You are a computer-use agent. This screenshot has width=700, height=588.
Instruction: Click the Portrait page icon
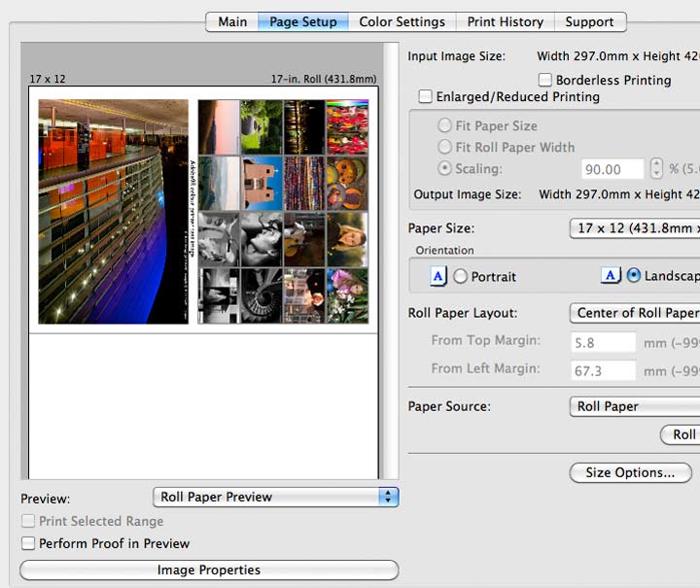click(x=437, y=276)
